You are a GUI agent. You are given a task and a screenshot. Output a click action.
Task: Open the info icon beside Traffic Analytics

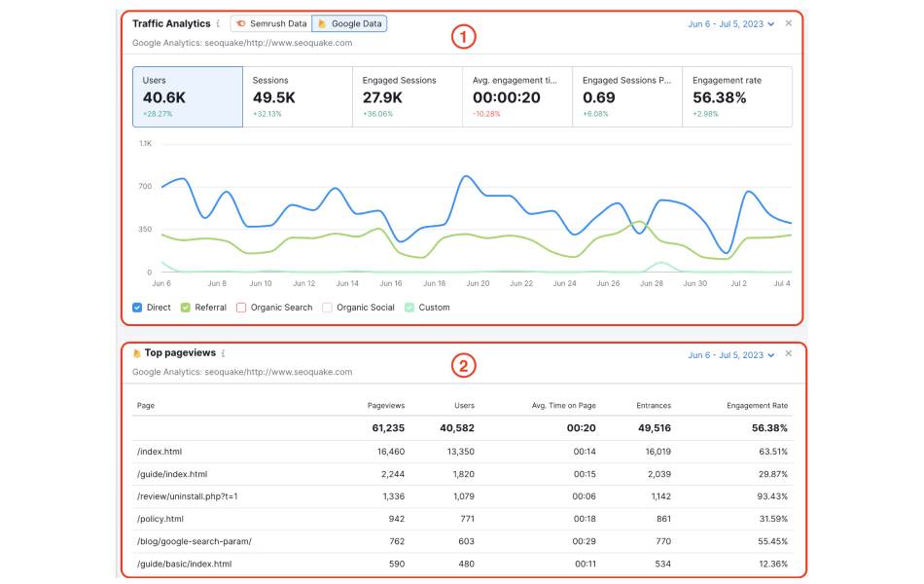(218, 23)
